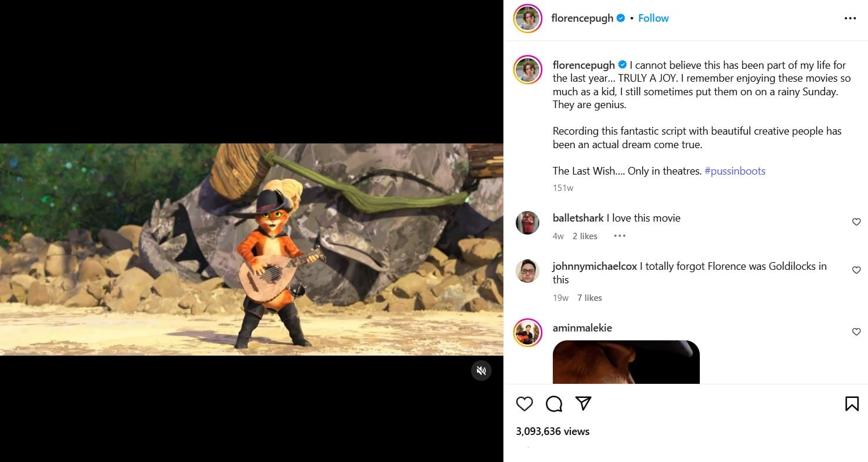Like the post with the heart icon
Image resolution: width=868 pixels, height=462 pixels.
[x=524, y=404]
